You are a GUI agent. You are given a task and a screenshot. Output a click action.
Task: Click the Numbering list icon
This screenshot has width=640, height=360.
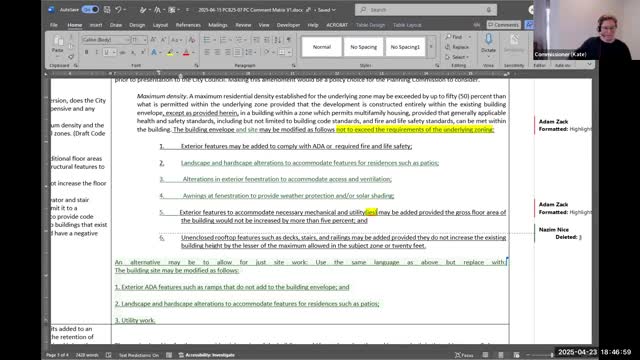point(223,40)
